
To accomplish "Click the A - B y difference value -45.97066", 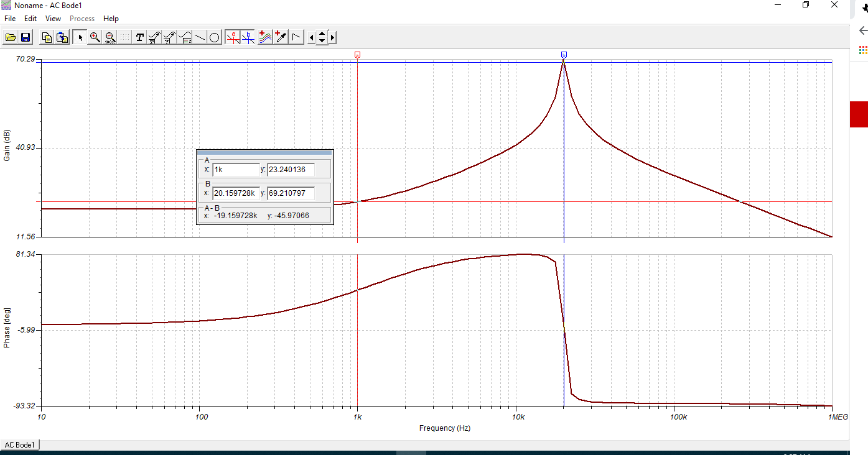I will tap(292, 216).
